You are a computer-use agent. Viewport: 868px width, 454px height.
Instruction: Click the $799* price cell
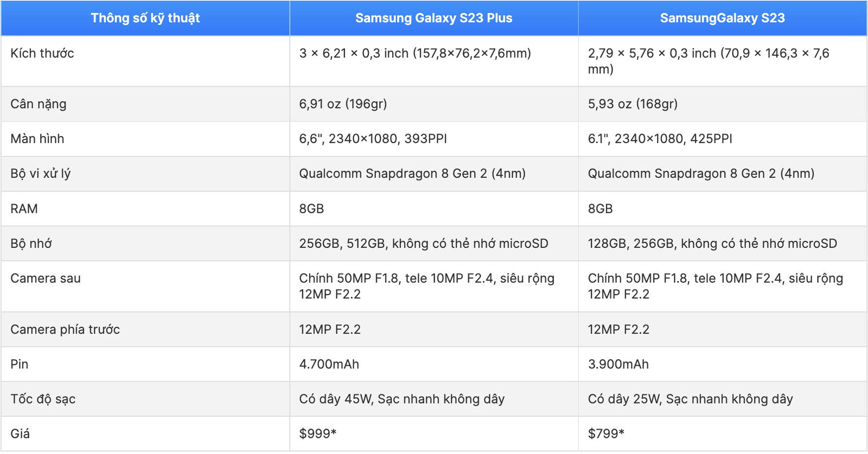coord(722,434)
